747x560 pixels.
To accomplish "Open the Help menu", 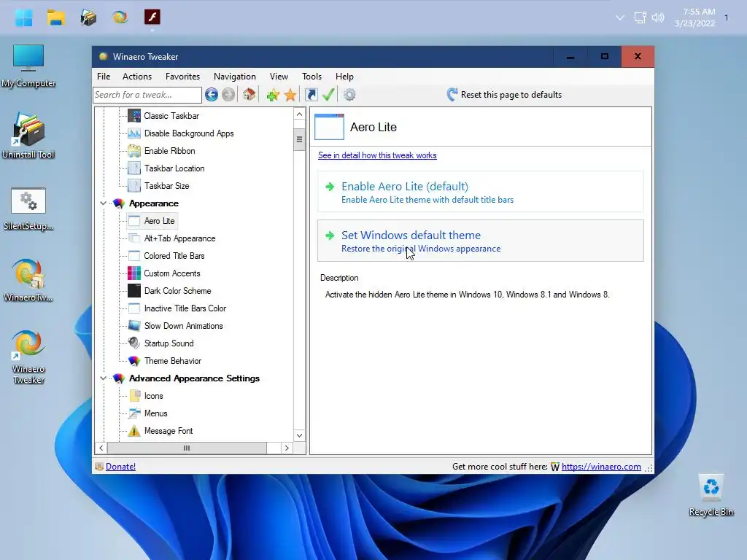I will coord(344,76).
